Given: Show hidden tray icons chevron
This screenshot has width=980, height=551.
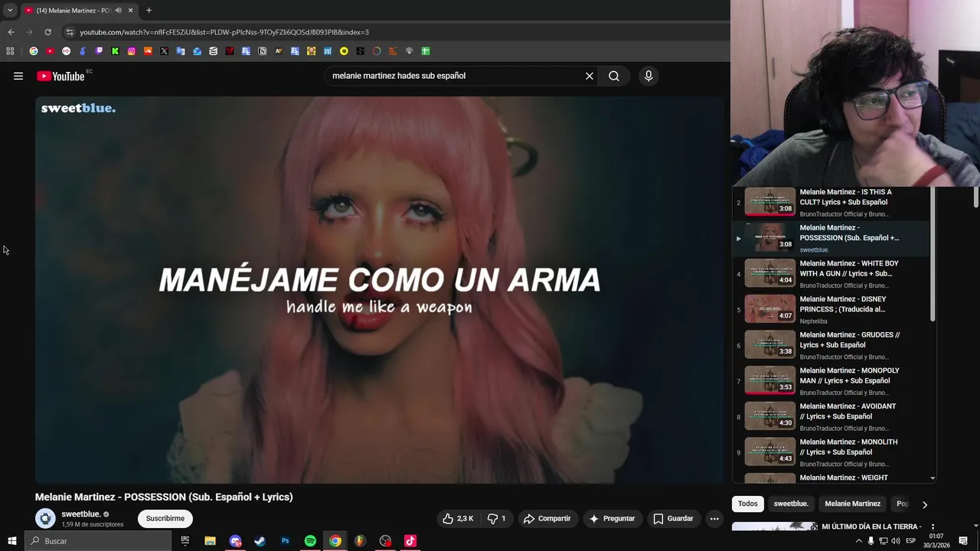Looking at the screenshot, I should click(x=858, y=541).
